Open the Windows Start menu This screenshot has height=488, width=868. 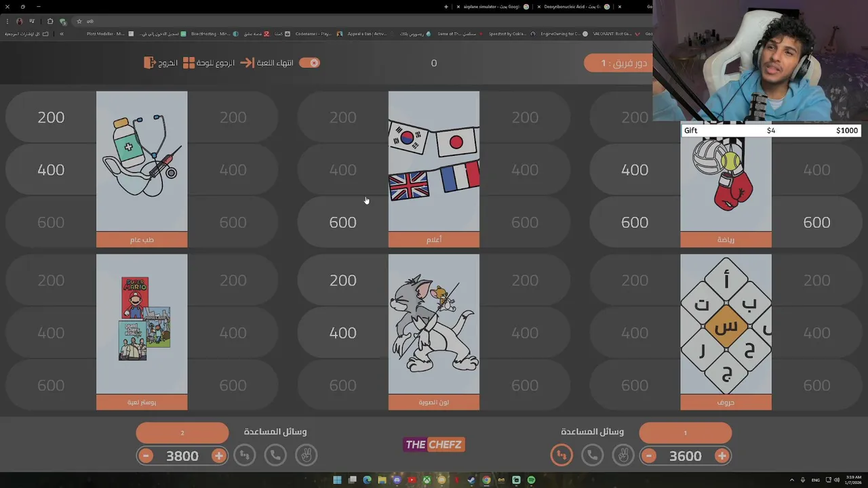point(337,480)
